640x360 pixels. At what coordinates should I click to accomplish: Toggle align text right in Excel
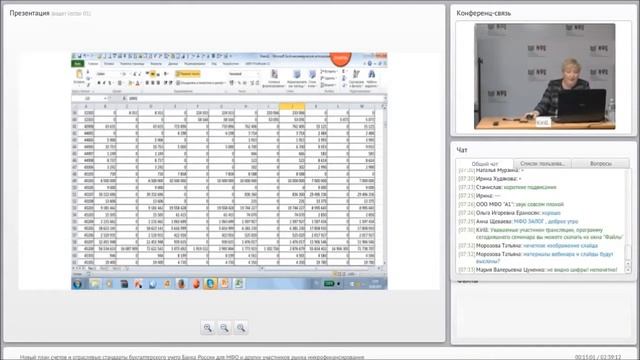pos(158,83)
